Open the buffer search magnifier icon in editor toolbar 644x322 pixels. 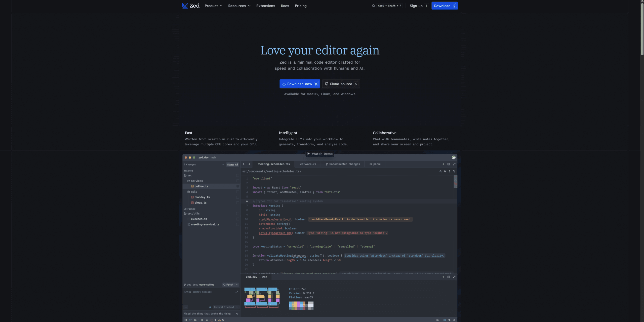tap(440, 171)
